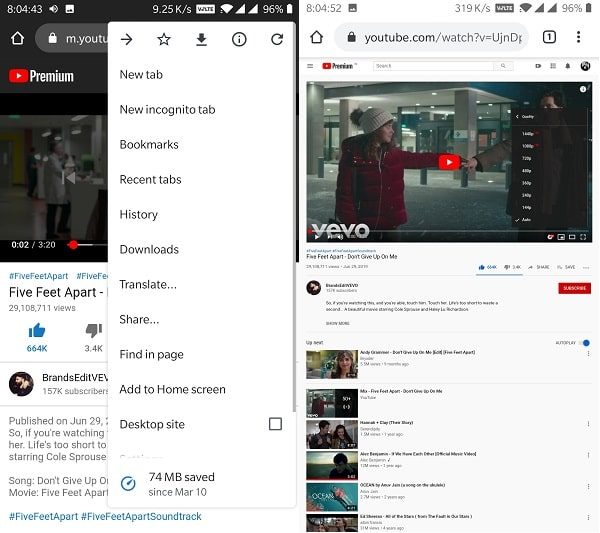Tap the info card icon on the video
The height and width of the screenshot is (533, 600).
point(583,89)
